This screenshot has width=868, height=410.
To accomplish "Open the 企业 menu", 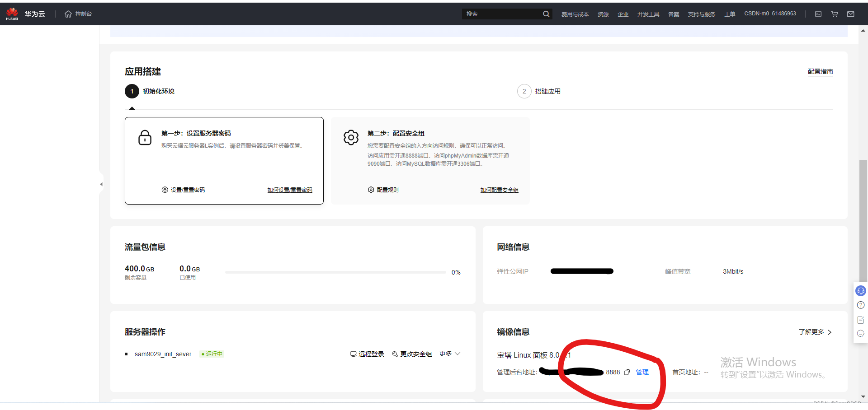I will (x=623, y=14).
